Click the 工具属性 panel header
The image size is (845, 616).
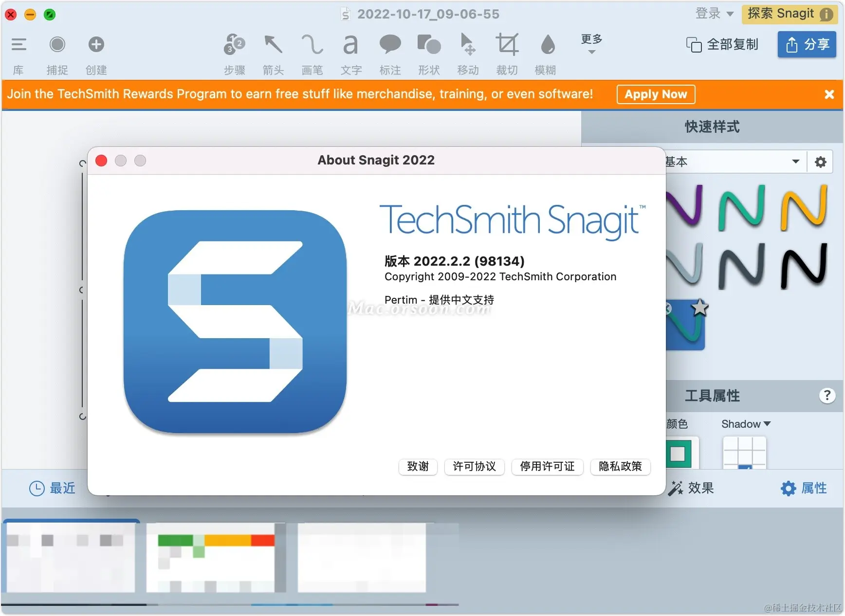pyautogui.click(x=712, y=396)
